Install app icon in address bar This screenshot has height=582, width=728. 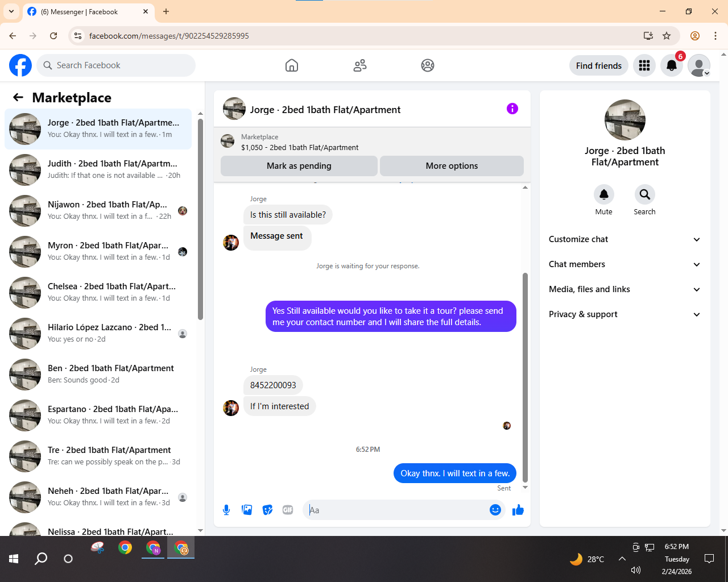pyautogui.click(x=648, y=36)
